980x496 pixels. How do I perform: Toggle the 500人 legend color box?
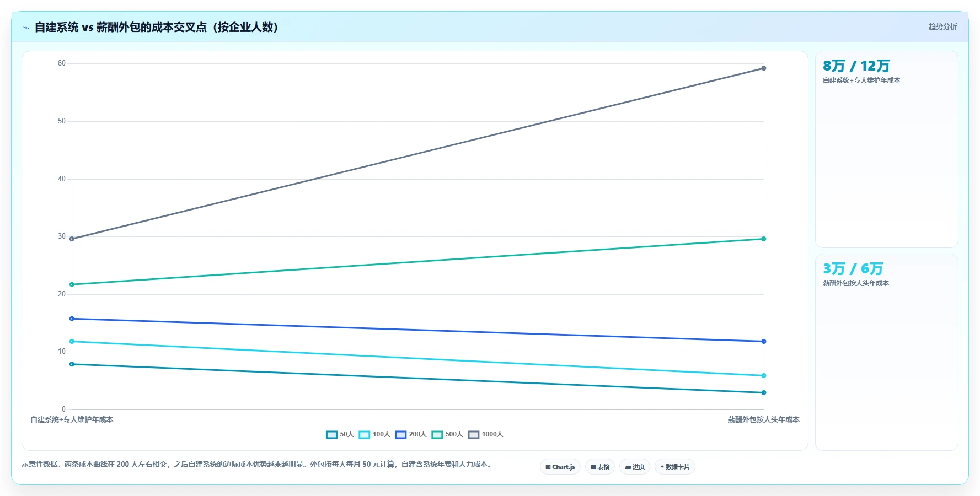click(x=437, y=435)
